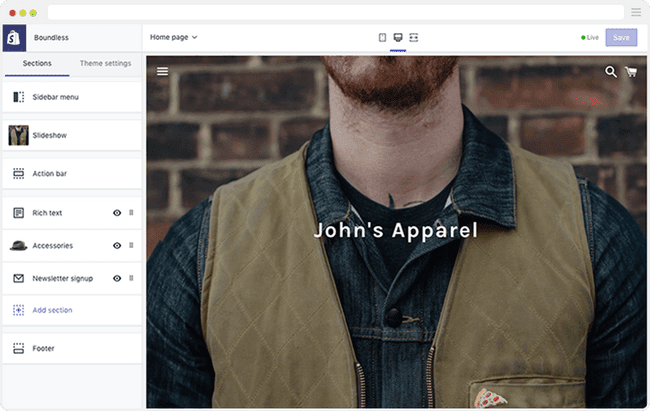Open the Action bar section

[72, 173]
